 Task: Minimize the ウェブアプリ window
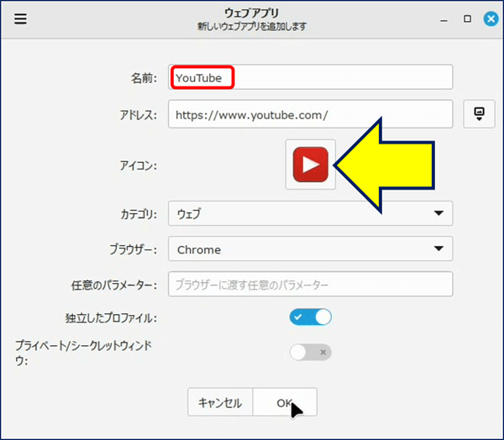pyautogui.click(x=444, y=19)
